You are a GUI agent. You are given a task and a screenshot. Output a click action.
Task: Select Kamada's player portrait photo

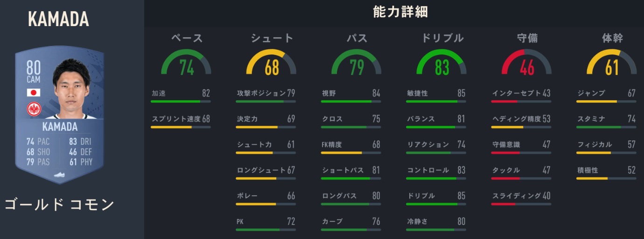coord(71,89)
